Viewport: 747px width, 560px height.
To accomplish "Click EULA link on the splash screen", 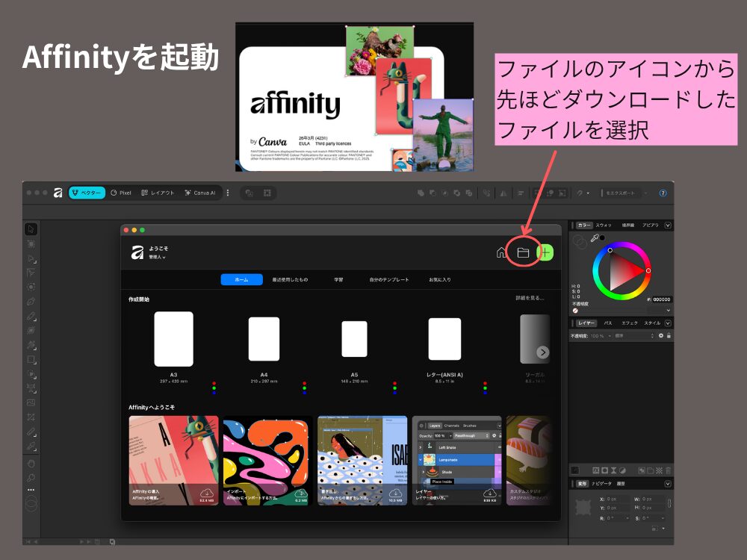I will point(305,143).
